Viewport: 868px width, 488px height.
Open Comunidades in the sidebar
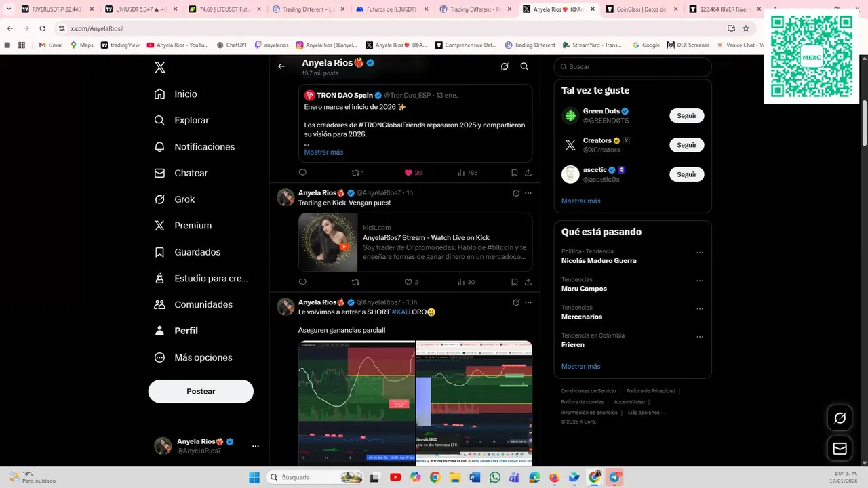tap(193, 304)
